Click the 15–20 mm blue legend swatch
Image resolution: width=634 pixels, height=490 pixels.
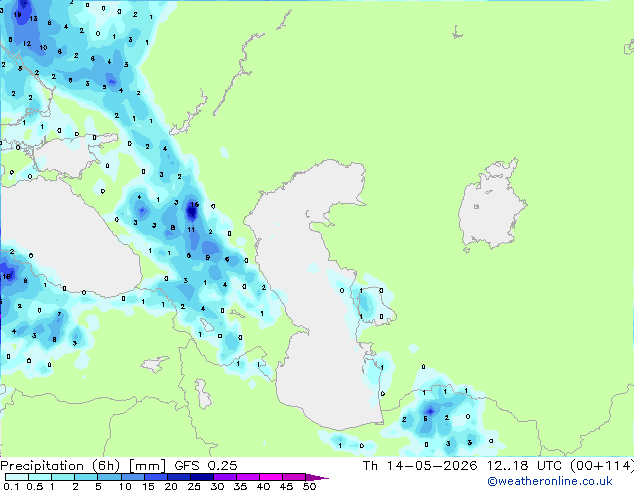pos(155,477)
